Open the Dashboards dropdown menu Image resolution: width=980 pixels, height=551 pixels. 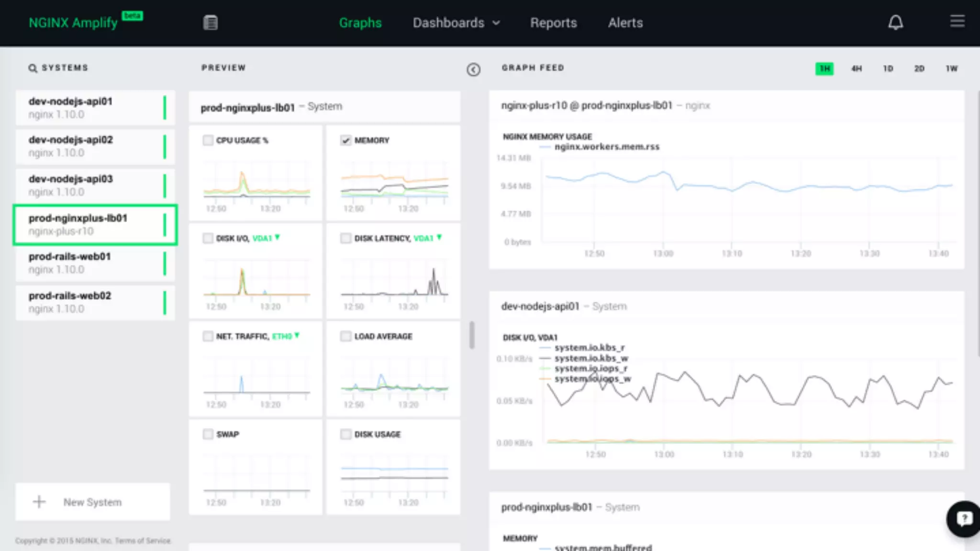tap(456, 22)
